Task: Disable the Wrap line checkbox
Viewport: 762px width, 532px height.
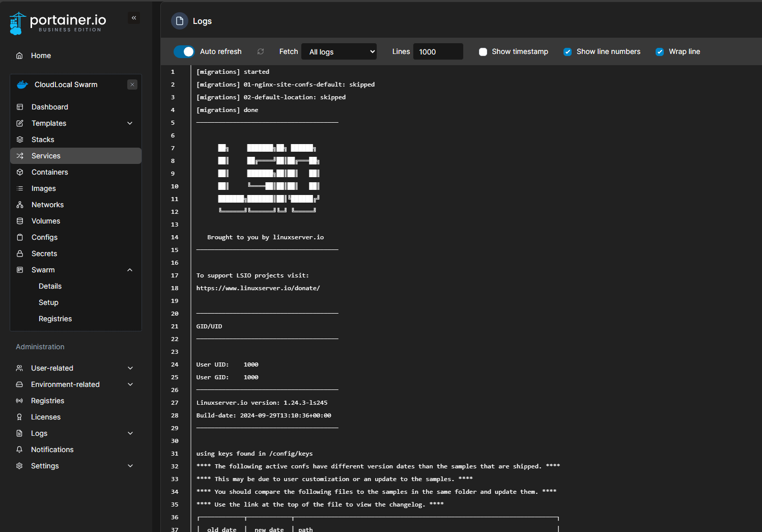Action: 660,52
